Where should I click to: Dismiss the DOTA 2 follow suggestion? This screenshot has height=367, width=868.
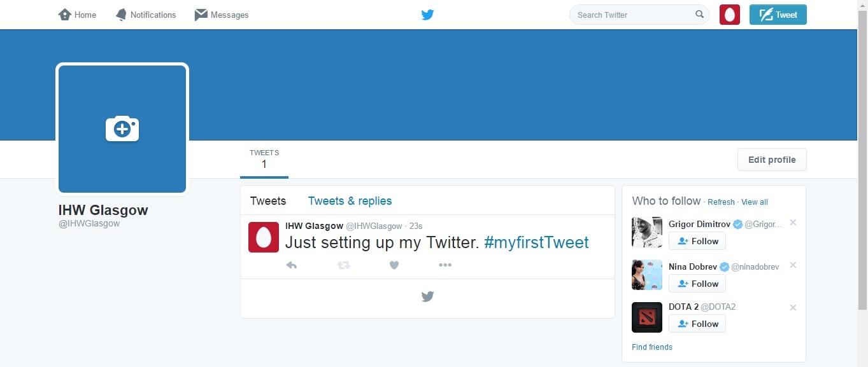(x=793, y=307)
